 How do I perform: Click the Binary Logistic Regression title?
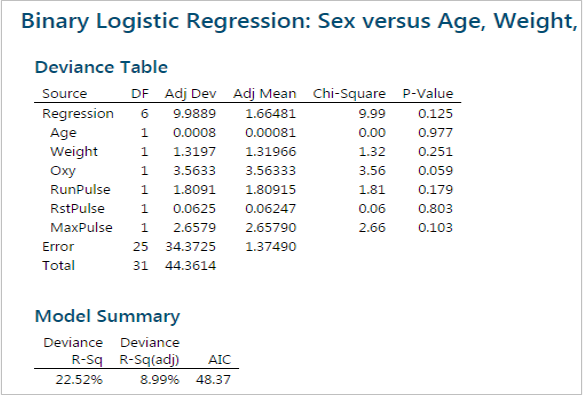[x=299, y=22]
